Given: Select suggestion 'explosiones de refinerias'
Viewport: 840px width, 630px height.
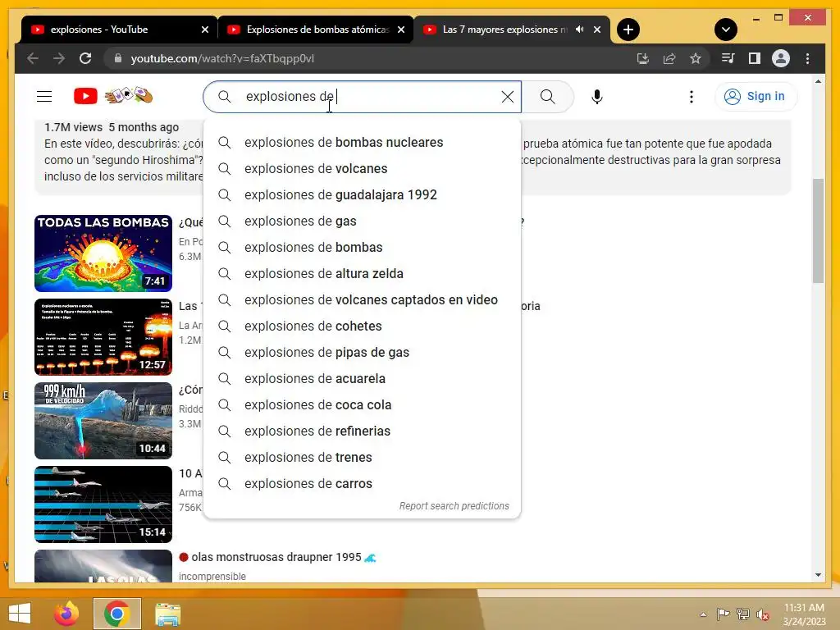Looking at the screenshot, I should coord(362,431).
